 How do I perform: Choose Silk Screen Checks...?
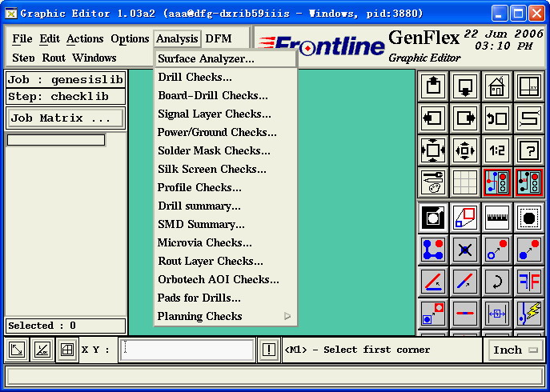[x=226, y=169]
